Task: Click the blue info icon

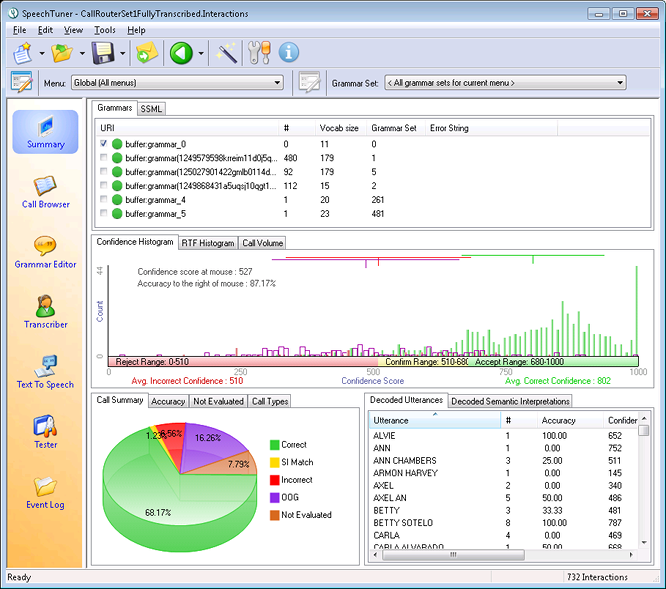Action: [x=289, y=53]
